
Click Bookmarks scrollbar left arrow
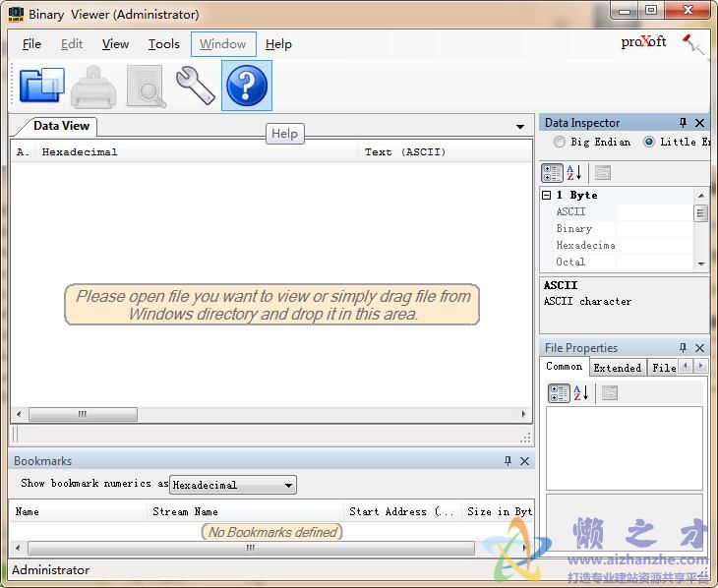18,548
